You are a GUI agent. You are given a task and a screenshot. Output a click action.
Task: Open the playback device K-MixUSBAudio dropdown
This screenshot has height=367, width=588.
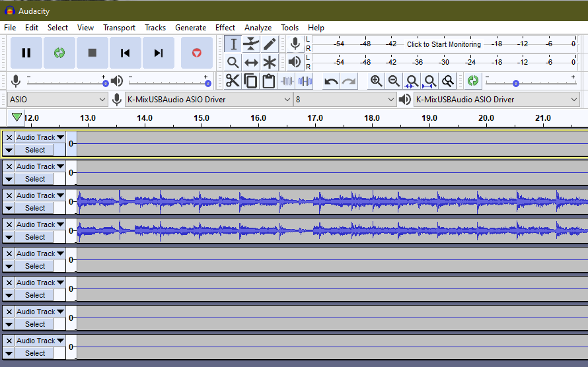[x=497, y=100]
